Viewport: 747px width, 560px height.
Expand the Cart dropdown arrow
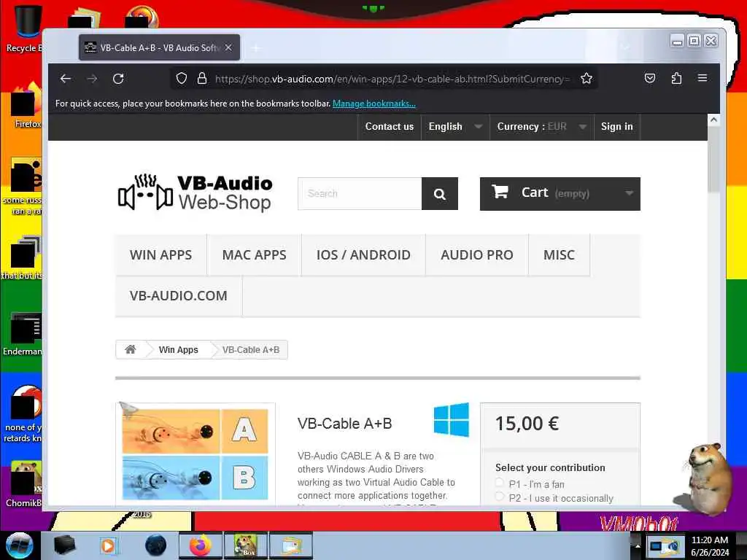coord(630,193)
